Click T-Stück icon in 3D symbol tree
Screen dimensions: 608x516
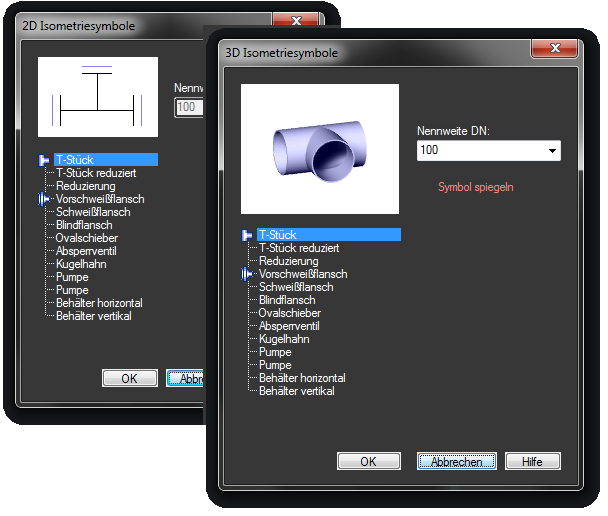point(248,235)
